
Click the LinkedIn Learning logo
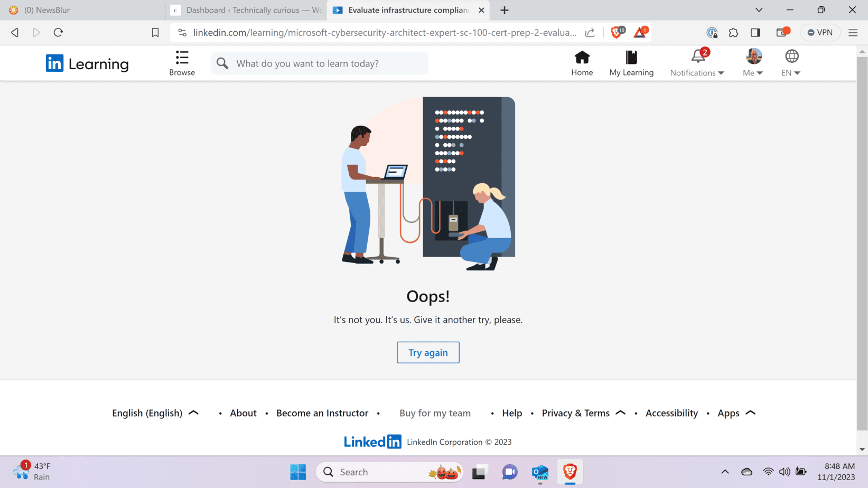87,63
